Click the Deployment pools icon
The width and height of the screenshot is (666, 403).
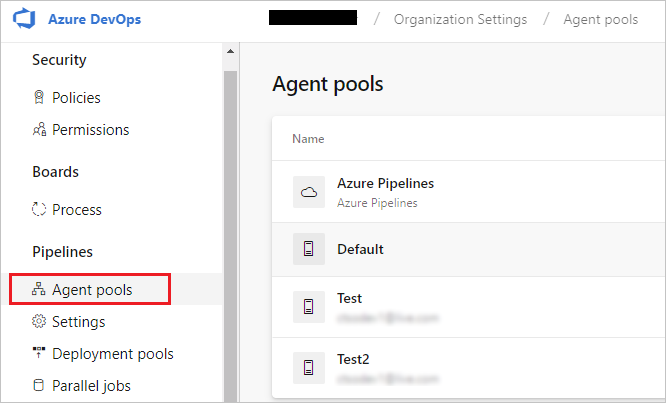[x=39, y=354]
